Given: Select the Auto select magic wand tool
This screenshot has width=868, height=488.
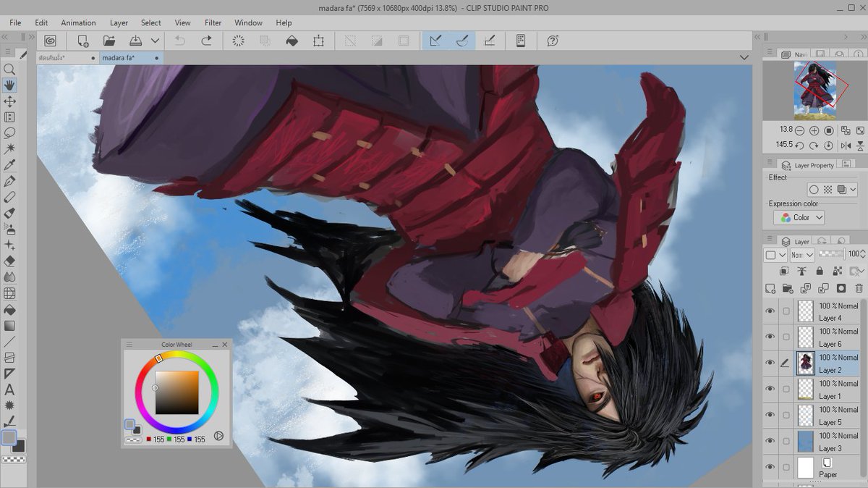Looking at the screenshot, I should [9, 149].
